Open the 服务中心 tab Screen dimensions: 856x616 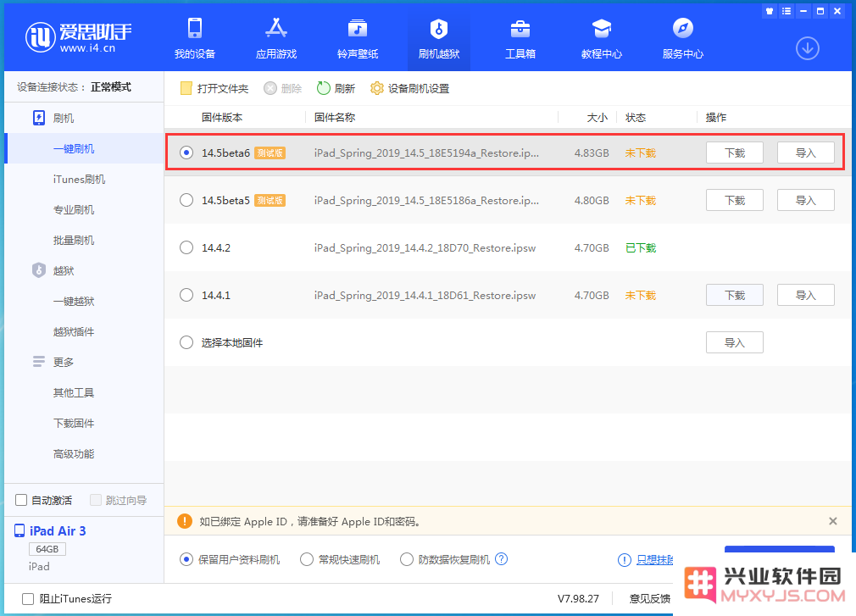coord(683,38)
